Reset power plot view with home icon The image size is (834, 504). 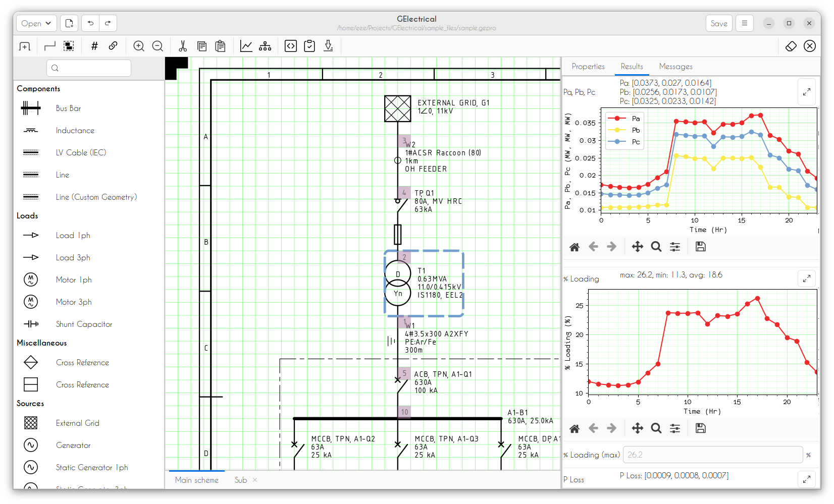pyautogui.click(x=575, y=247)
